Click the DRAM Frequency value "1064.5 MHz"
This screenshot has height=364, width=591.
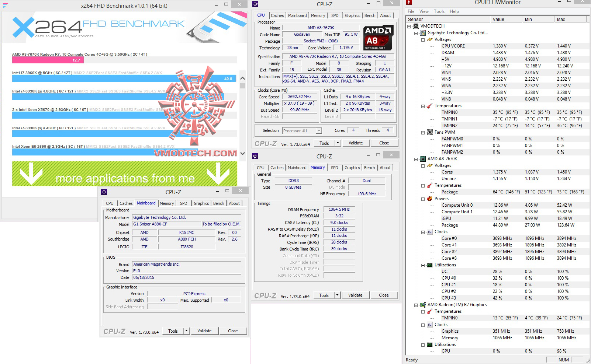click(339, 209)
